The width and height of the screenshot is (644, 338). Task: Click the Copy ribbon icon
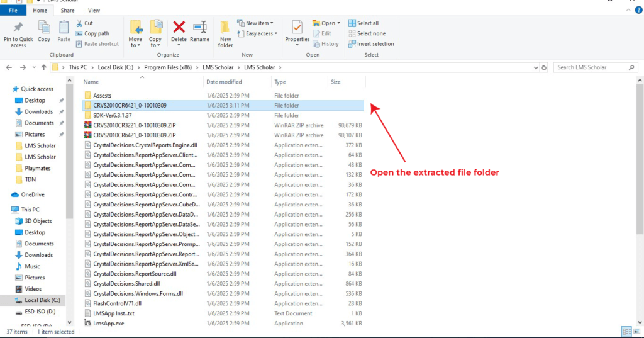click(44, 28)
